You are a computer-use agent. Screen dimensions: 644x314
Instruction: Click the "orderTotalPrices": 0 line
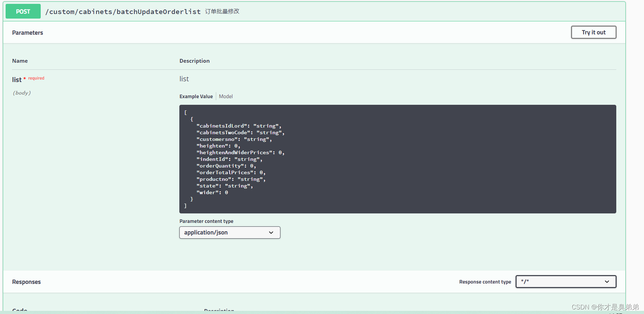point(231,172)
